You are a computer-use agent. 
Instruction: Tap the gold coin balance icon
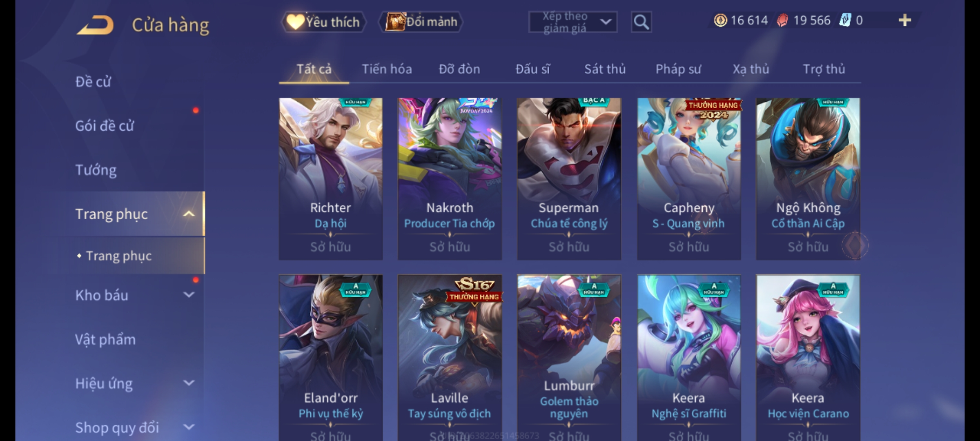click(720, 20)
